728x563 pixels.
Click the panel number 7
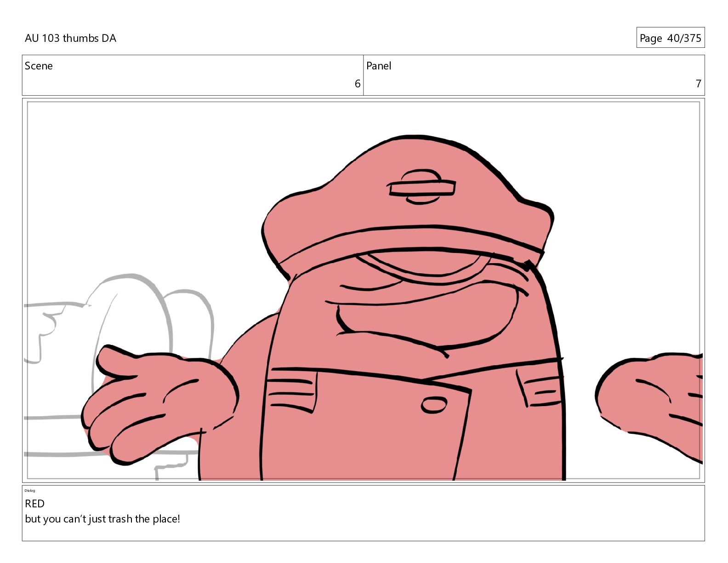(x=698, y=83)
